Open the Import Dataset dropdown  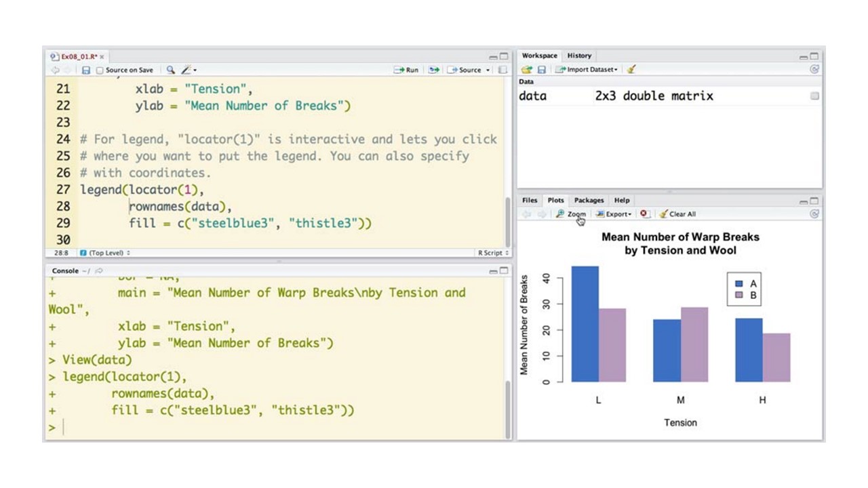[x=587, y=69]
